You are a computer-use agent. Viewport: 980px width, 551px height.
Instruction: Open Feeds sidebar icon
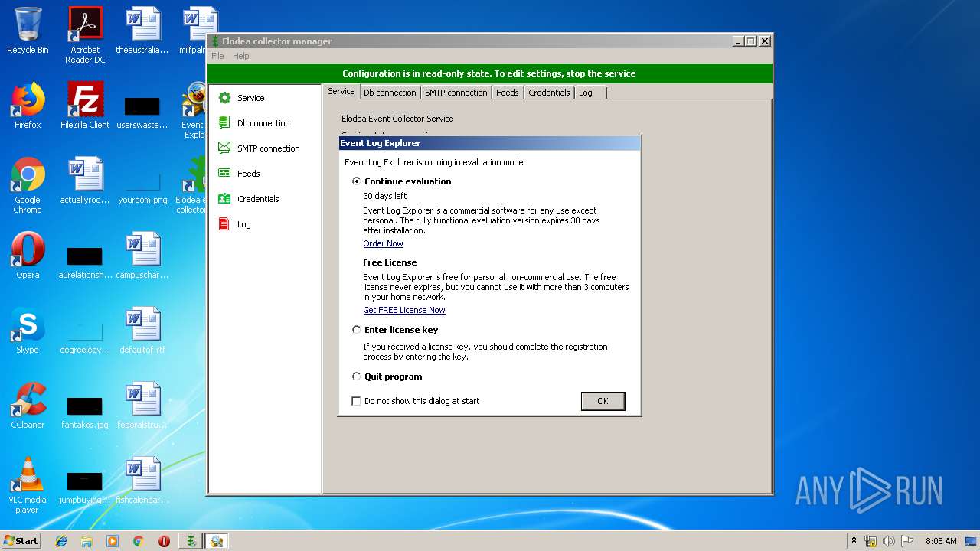[x=224, y=173]
